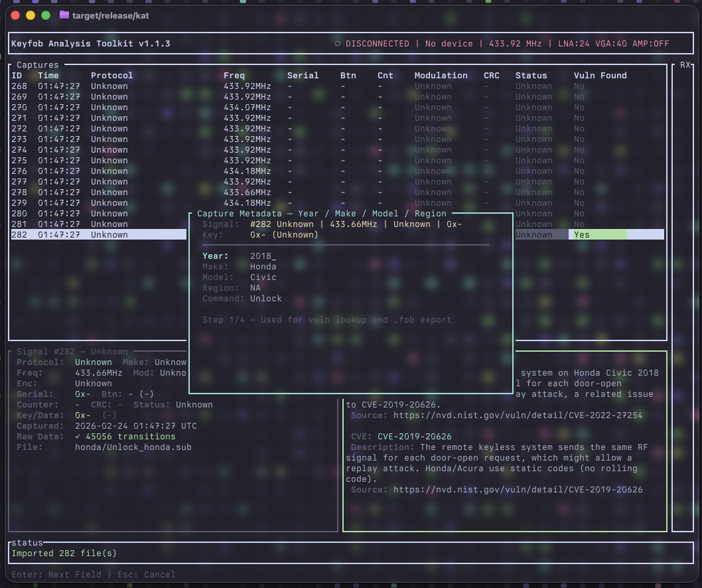Open the CVE-2019-20626 NVD source link
This screenshot has width=702, height=588.
click(x=518, y=490)
